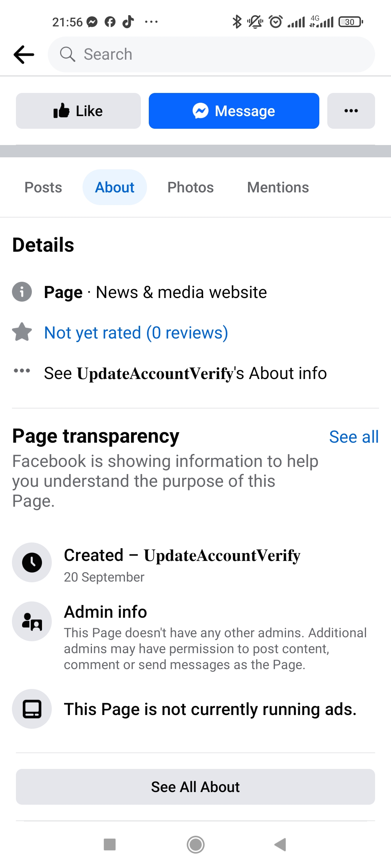
Task: Focus the Search input field
Action: coord(211,54)
